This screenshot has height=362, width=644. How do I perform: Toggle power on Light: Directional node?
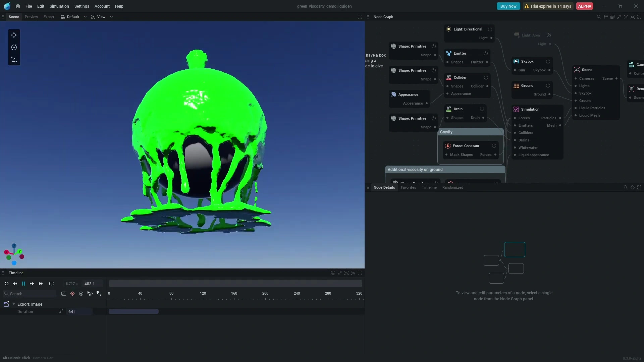pos(490,29)
